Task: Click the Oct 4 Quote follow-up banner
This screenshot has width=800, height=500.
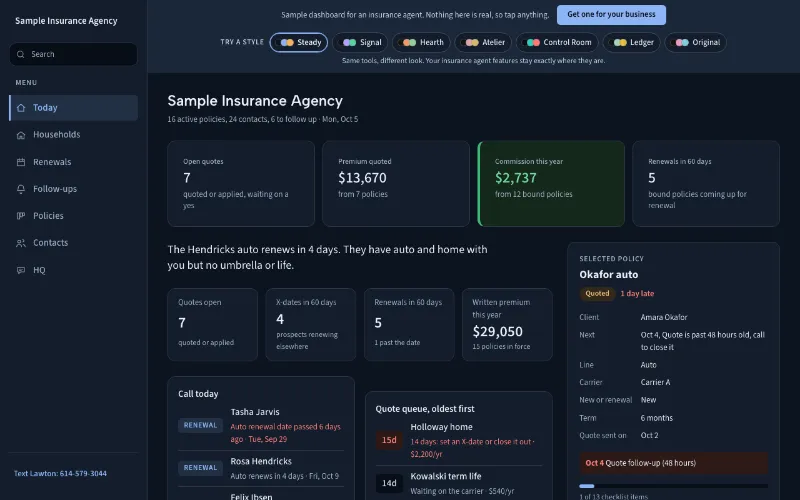Action: click(673, 463)
